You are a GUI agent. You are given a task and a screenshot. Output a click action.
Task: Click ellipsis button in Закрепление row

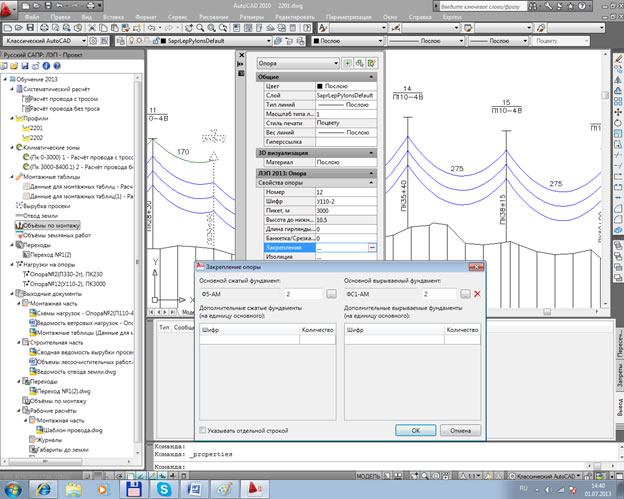pyautogui.click(x=372, y=248)
